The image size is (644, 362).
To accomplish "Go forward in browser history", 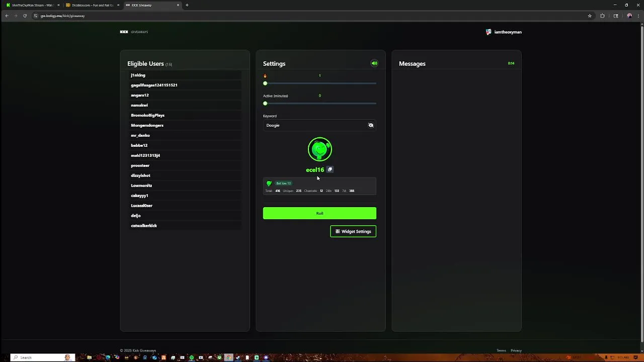I will (x=16, y=16).
